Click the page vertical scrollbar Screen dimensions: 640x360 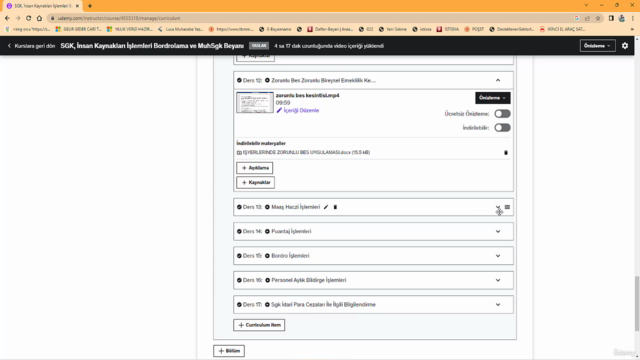coord(637,303)
